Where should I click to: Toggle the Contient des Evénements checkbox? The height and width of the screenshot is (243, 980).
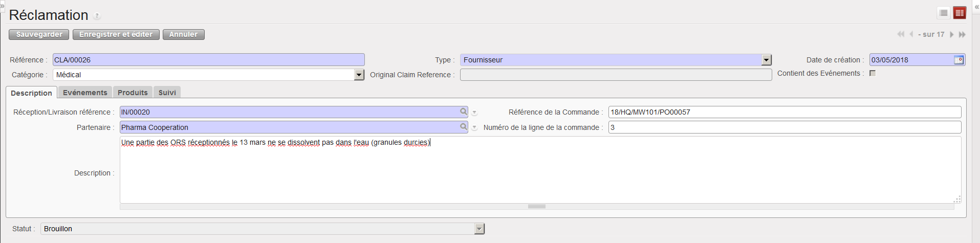[x=873, y=73]
